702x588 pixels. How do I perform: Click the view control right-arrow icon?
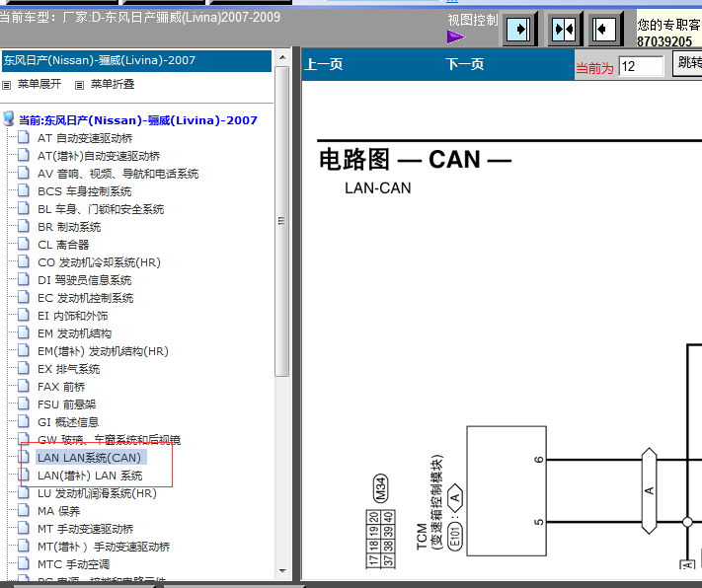518,30
